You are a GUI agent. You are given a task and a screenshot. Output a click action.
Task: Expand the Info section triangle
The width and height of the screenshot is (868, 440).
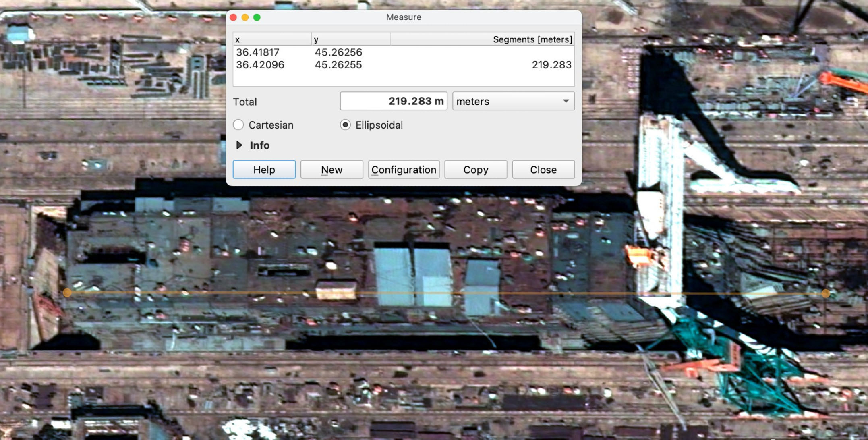239,145
